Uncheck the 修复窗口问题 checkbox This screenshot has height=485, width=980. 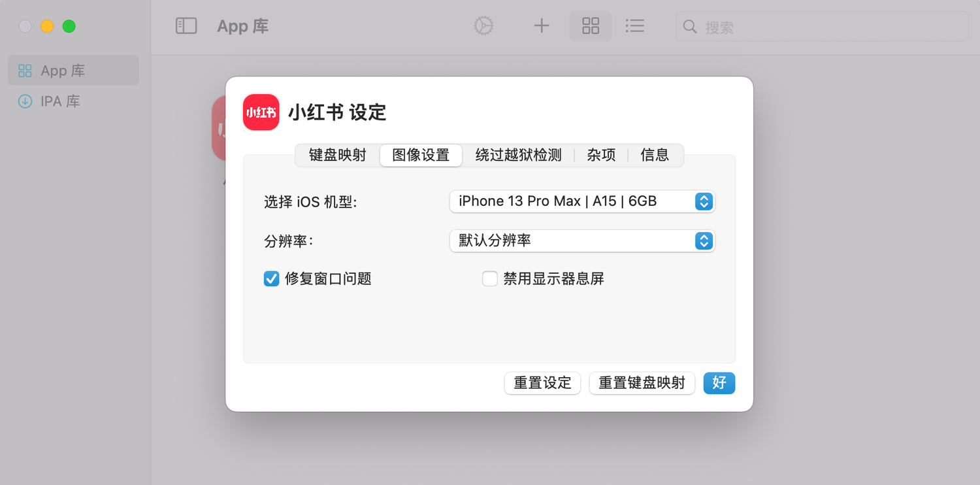pyautogui.click(x=271, y=279)
